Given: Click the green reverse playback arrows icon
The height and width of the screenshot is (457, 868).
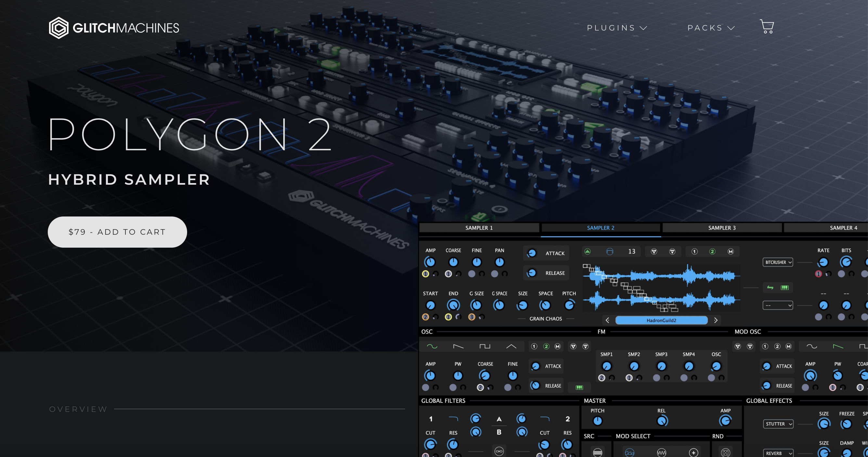Looking at the screenshot, I should tap(770, 287).
